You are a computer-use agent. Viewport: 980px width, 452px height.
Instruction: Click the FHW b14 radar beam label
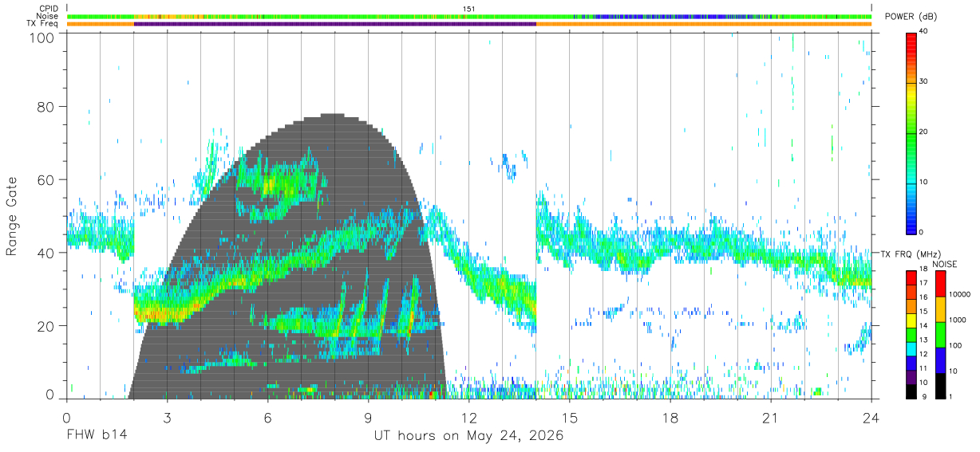[x=97, y=436]
